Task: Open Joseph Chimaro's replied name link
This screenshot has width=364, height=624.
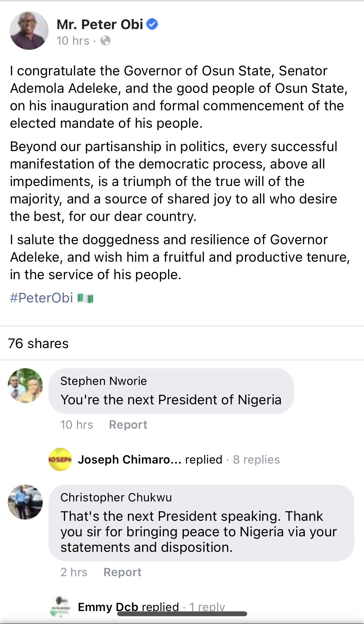Action: (129, 460)
